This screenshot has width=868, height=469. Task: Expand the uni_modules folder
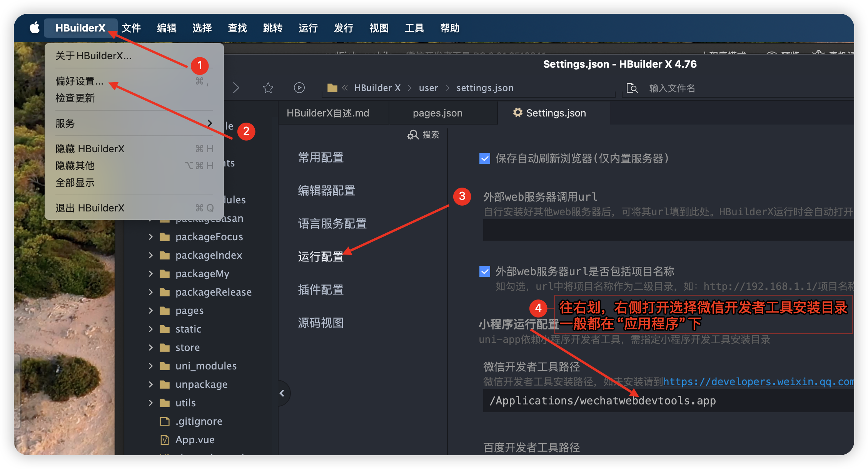(150, 366)
